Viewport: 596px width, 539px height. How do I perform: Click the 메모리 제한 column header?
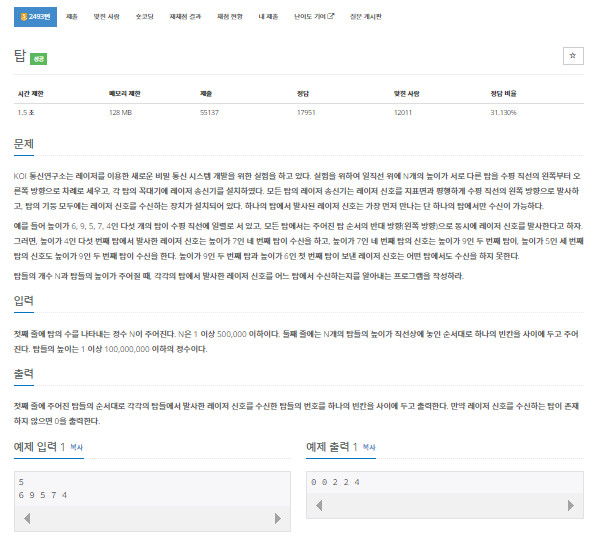(125, 94)
